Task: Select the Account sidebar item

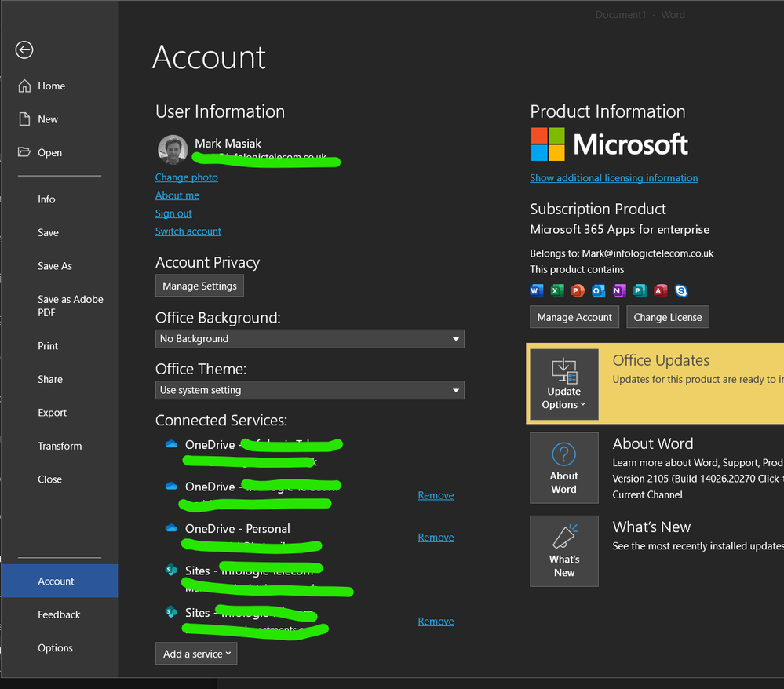Action: pyautogui.click(x=60, y=581)
